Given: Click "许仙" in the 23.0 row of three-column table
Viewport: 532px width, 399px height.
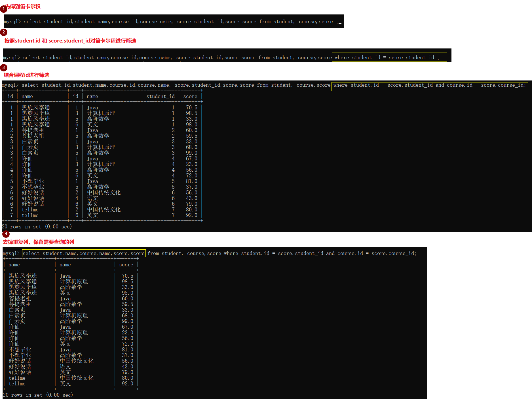Looking at the screenshot, I should (14, 332).
